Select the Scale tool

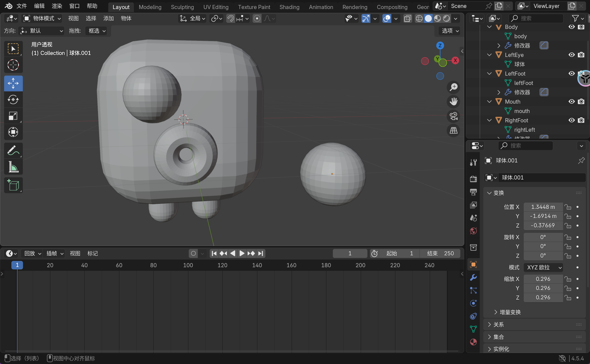point(13,116)
